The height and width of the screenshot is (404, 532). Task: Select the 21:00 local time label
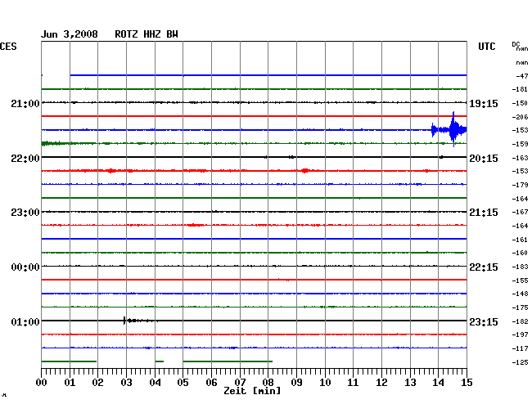point(25,104)
